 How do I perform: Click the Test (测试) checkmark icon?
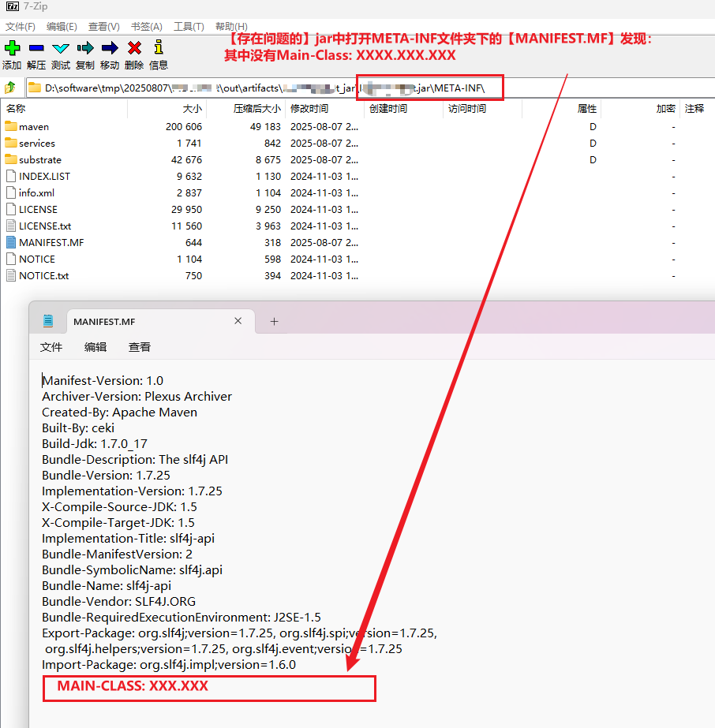click(x=61, y=48)
